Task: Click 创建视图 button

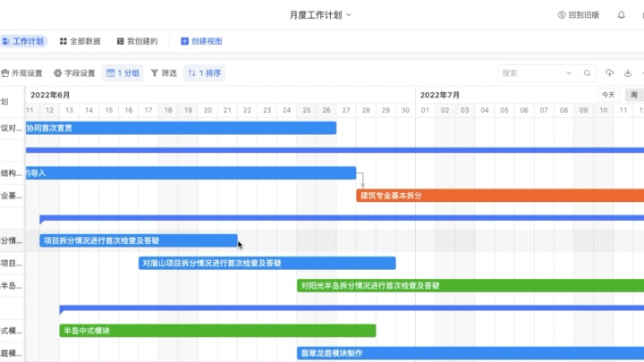Action: point(201,41)
